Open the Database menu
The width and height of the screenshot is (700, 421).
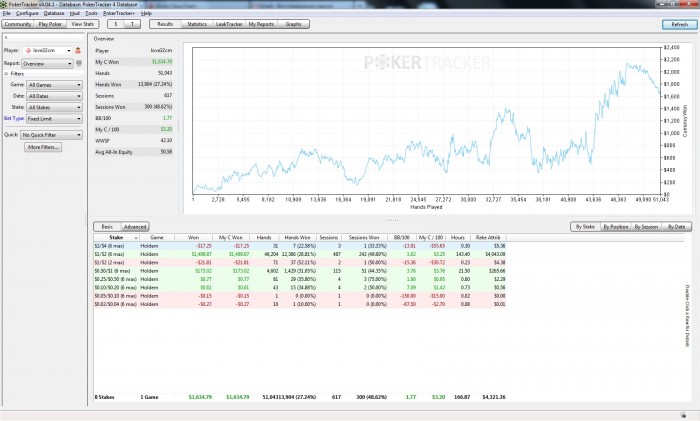pyautogui.click(x=54, y=13)
